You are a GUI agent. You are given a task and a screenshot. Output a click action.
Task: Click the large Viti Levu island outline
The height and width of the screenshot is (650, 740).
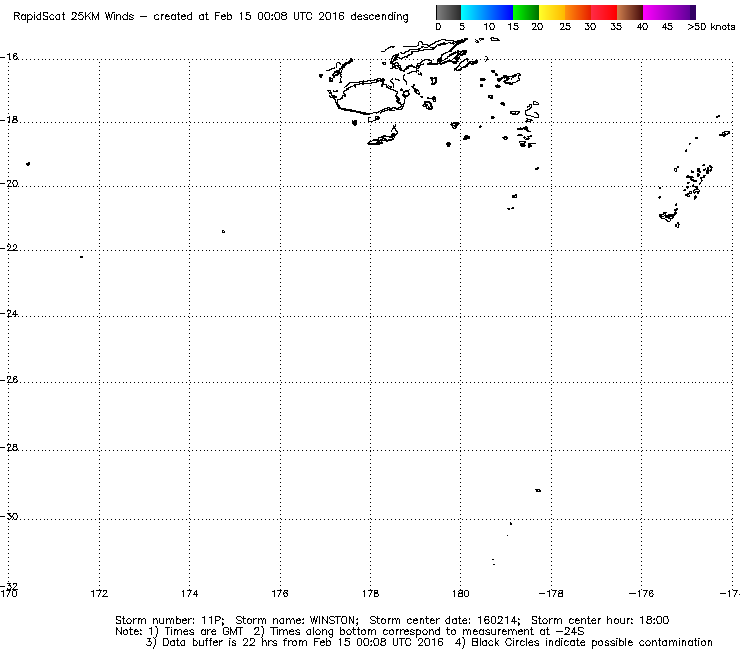(x=368, y=97)
